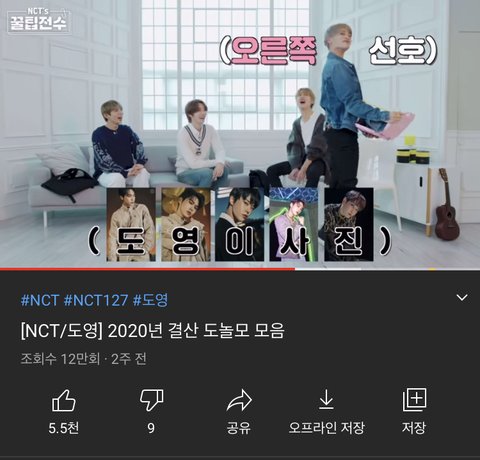Tap the offline download arrow icon
The width and height of the screenshot is (480, 460).
326,399
